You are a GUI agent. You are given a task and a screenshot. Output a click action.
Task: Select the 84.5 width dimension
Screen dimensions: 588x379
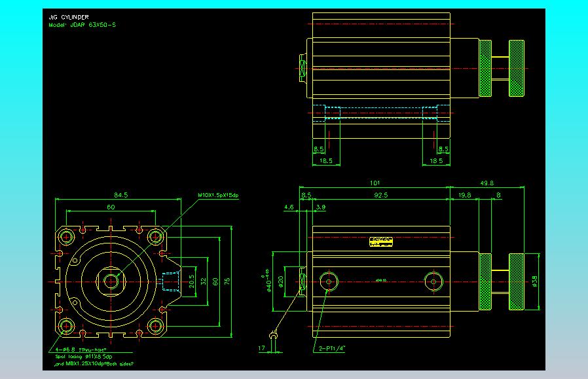[120, 195]
